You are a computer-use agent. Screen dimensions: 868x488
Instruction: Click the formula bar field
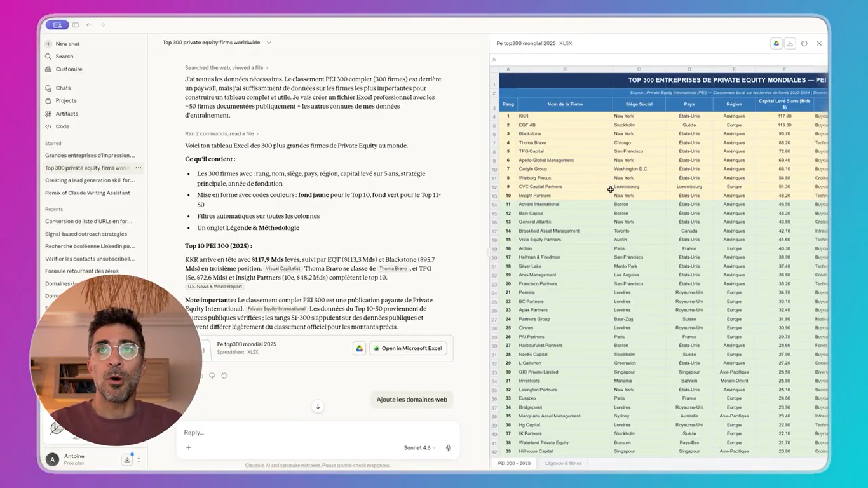(663, 60)
